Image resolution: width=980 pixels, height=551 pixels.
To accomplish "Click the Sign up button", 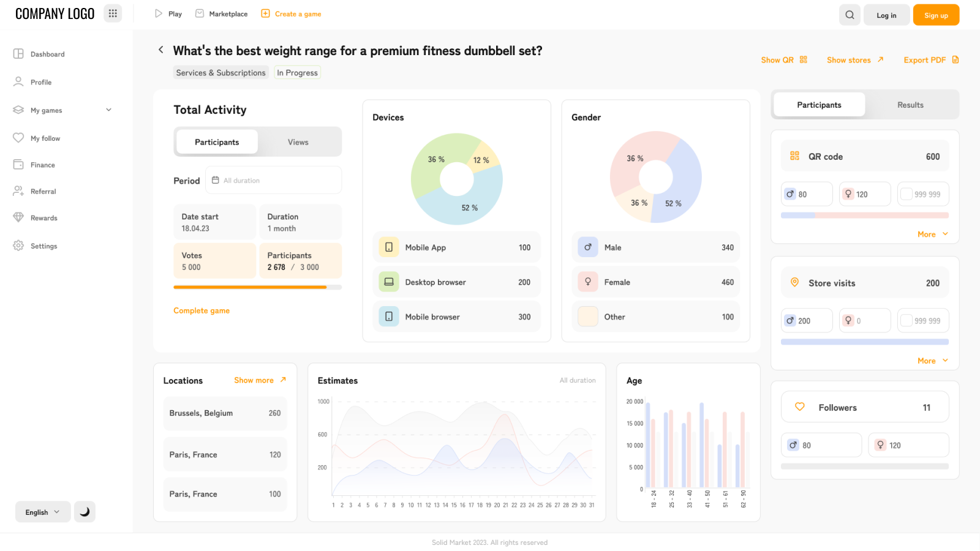I will click(x=935, y=15).
